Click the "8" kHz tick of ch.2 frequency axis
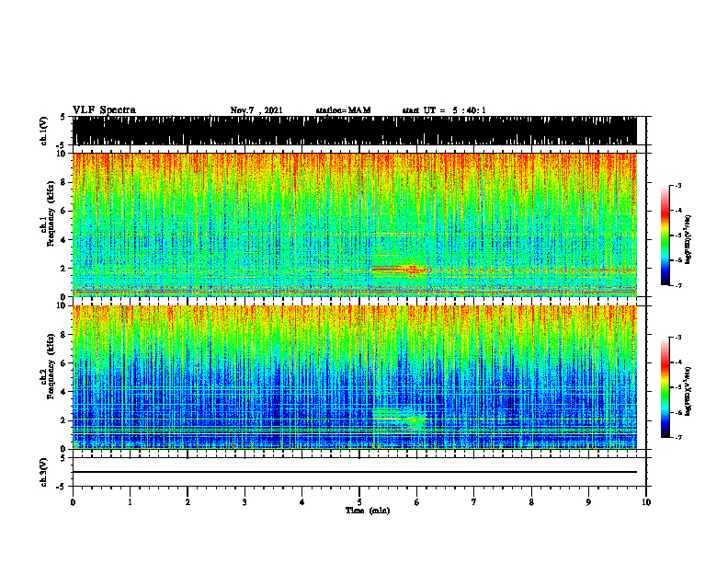This screenshot has width=728, height=563. [x=63, y=335]
